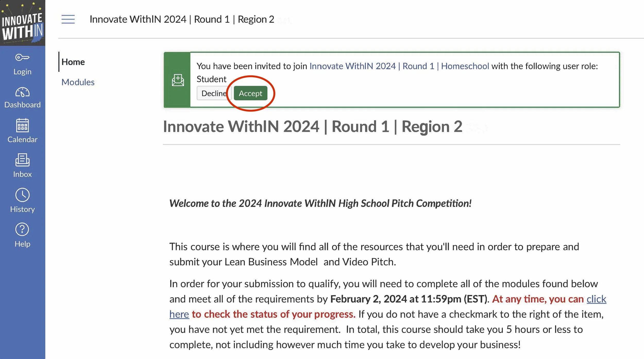
Task: Open the Innovate WithIN Homeschool course link
Action: pyautogui.click(x=399, y=66)
